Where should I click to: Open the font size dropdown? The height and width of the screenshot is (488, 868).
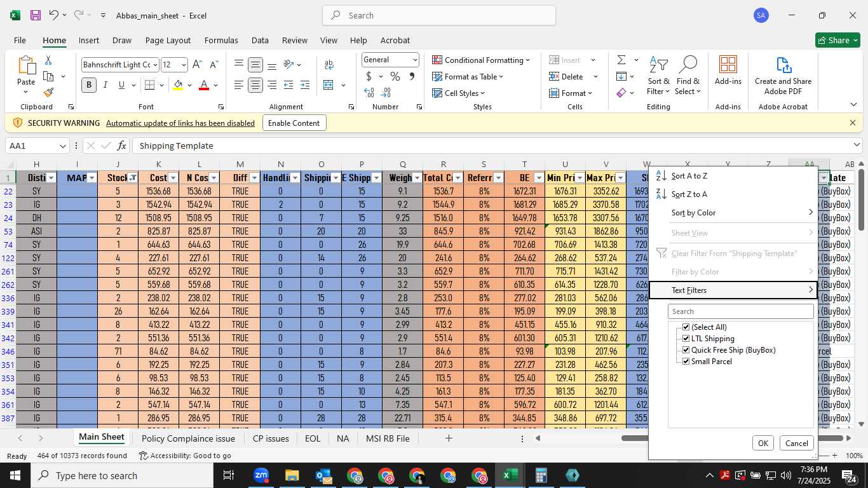pos(184,65)
